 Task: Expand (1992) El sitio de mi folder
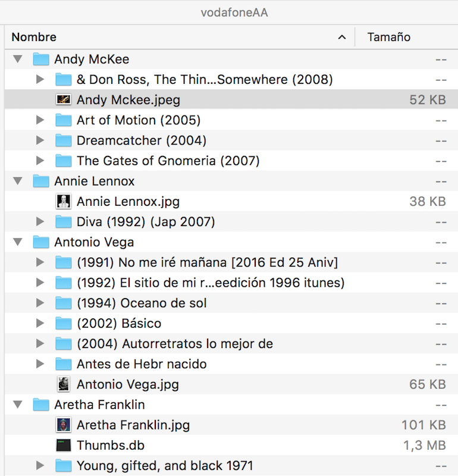point(40,283)
